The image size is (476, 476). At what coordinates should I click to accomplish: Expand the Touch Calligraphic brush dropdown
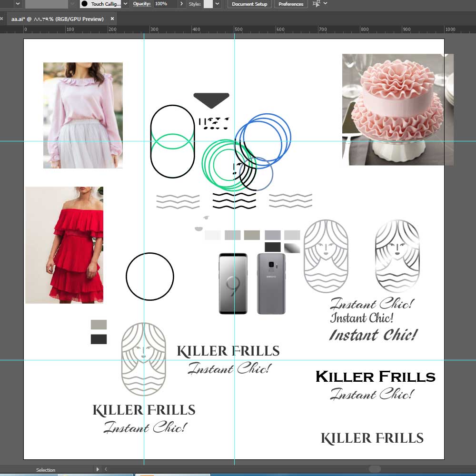pos(125,4)
